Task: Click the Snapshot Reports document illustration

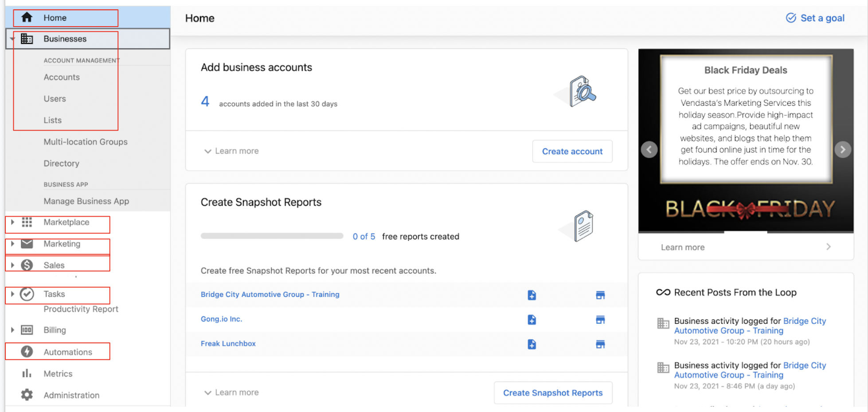Action: pos(576,226)
